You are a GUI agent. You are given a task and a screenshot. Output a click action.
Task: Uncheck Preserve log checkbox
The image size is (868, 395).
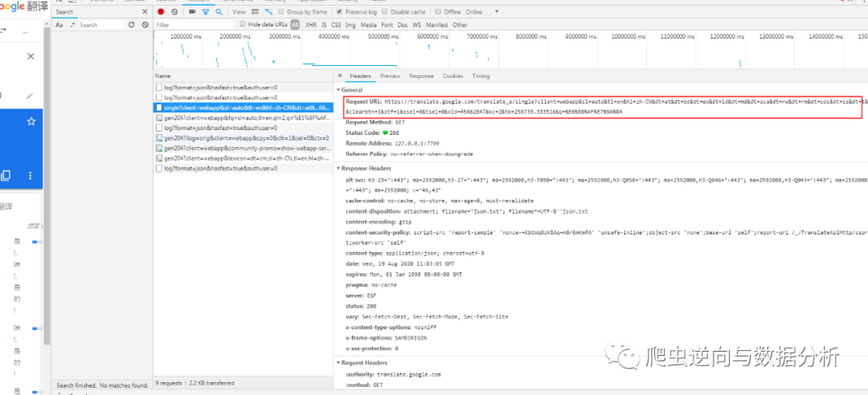click(x=339, y=11)
